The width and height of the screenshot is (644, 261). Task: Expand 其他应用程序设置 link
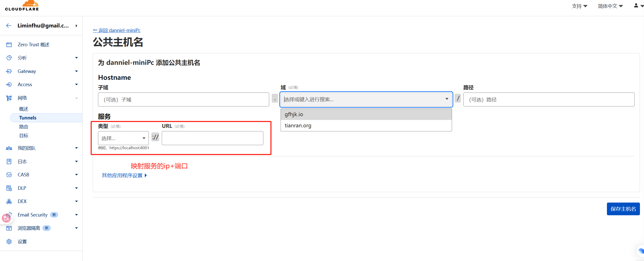pos(124,175)
